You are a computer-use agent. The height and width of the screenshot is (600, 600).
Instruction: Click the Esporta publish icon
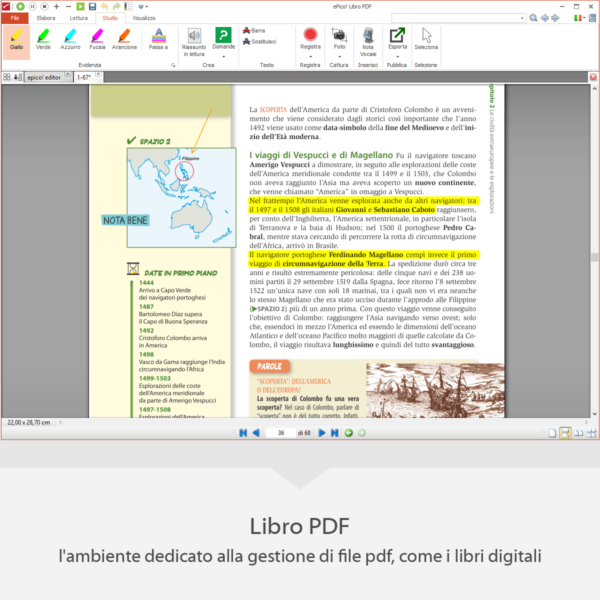(x=397, y=38)
